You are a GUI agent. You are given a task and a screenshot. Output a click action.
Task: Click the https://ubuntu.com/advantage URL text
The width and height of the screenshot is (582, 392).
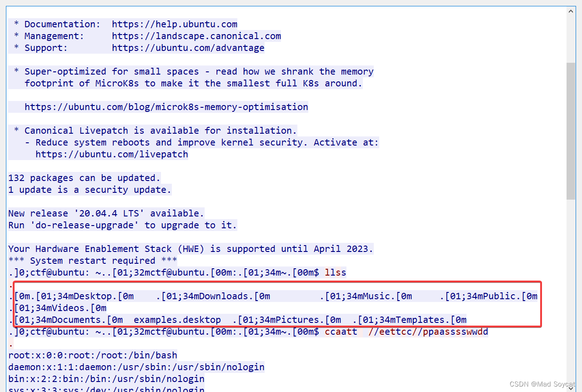[188, 48]
